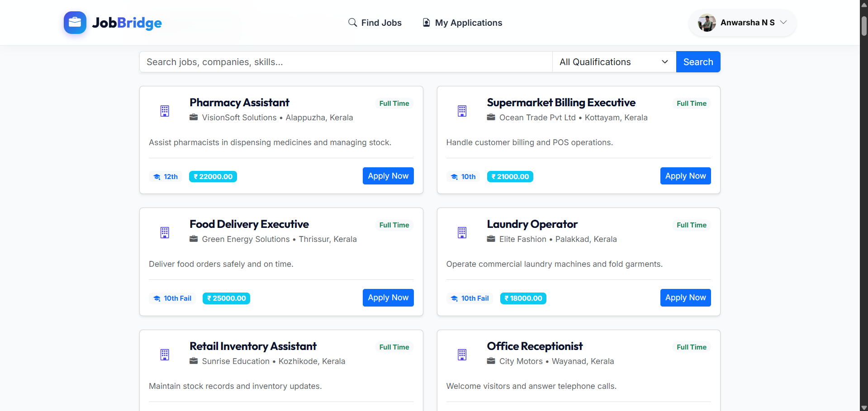Click the Sunrise Education • Kozhikode, Kerala text
The width and height of the screenshot is (868, 411).
(x=273, y=361)
